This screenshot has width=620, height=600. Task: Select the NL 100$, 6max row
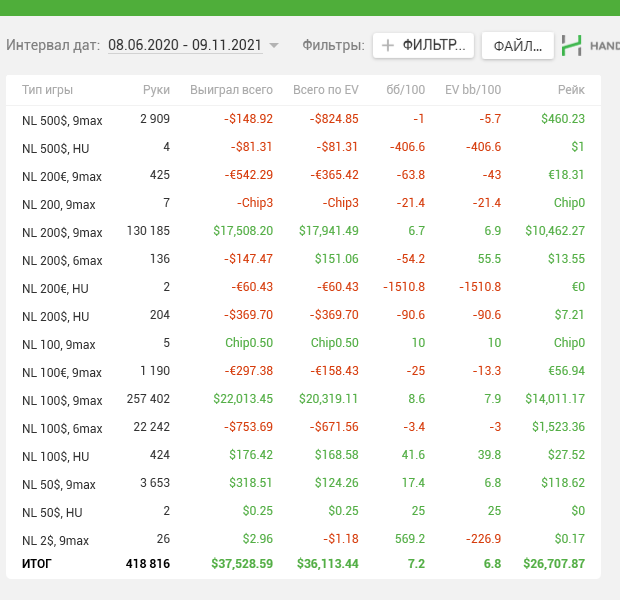303,428
